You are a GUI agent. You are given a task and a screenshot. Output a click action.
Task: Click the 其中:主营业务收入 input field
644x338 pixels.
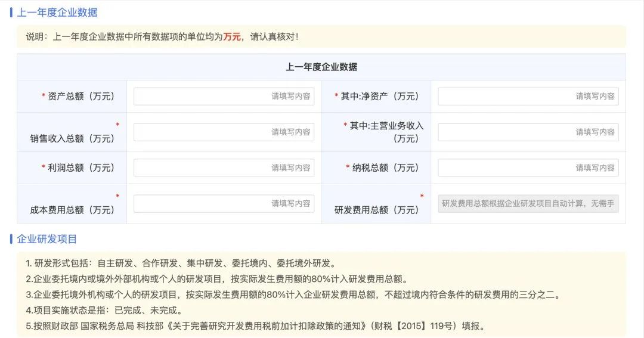point(528,132)
